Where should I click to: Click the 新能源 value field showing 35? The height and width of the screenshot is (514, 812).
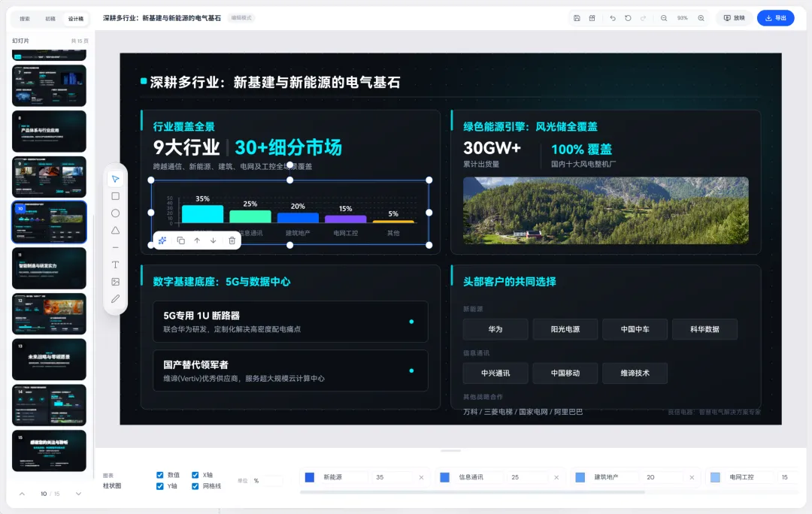393,477
